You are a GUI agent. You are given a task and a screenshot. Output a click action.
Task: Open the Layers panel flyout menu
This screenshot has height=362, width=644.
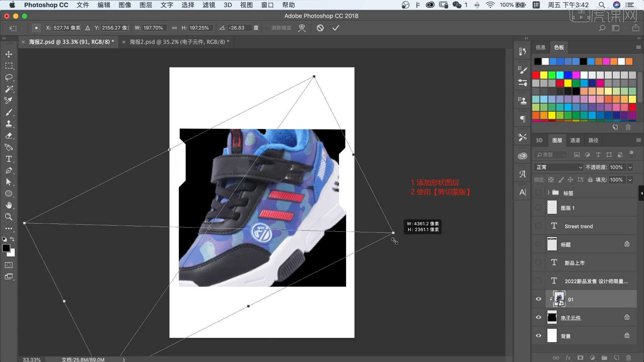pyautogui.click(x=638, y=140)
